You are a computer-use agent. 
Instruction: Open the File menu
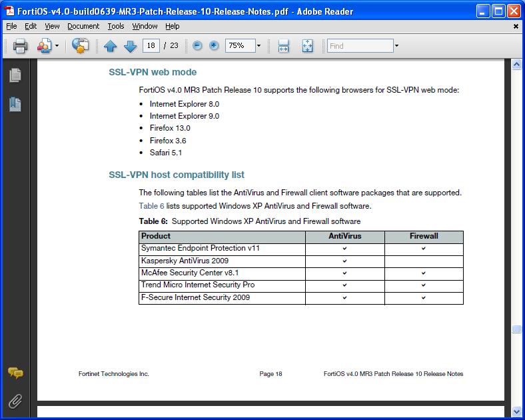tap(11, 26)
